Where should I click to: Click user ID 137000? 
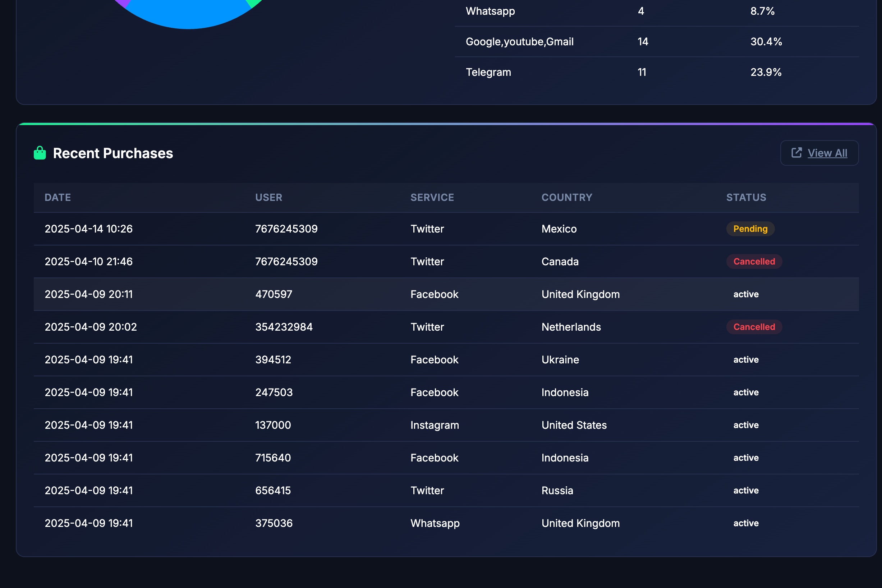point(273,425)
